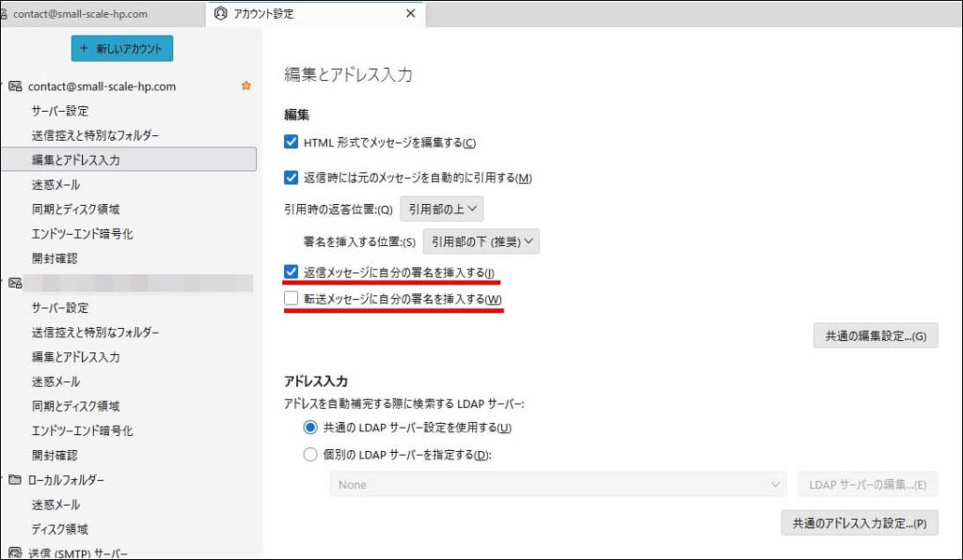Viewport: 963px width, 560px height.
Task: Open the 引用部の下 (推奨) signature position dropdown
Action: tap(481, 241)
